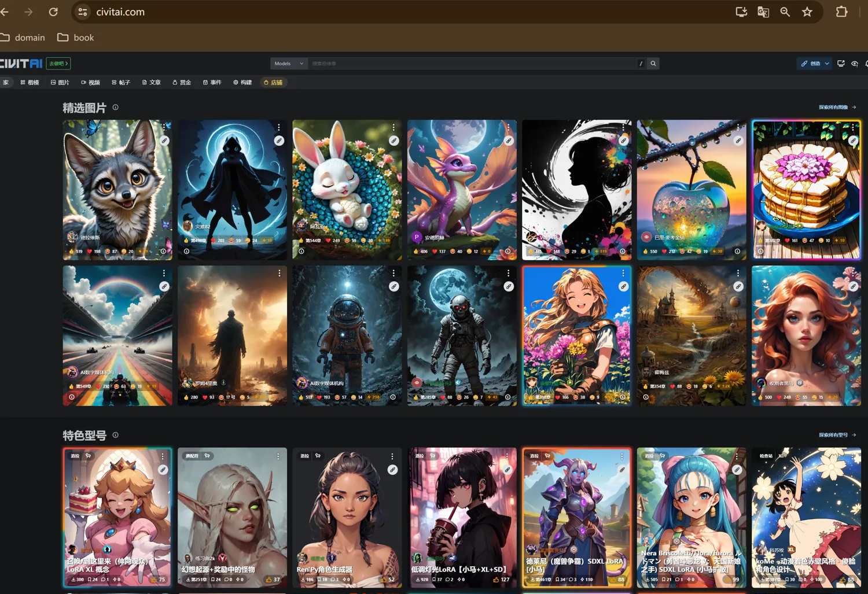Click remix brush icon on Princess Peach model card

pos(163,470)
